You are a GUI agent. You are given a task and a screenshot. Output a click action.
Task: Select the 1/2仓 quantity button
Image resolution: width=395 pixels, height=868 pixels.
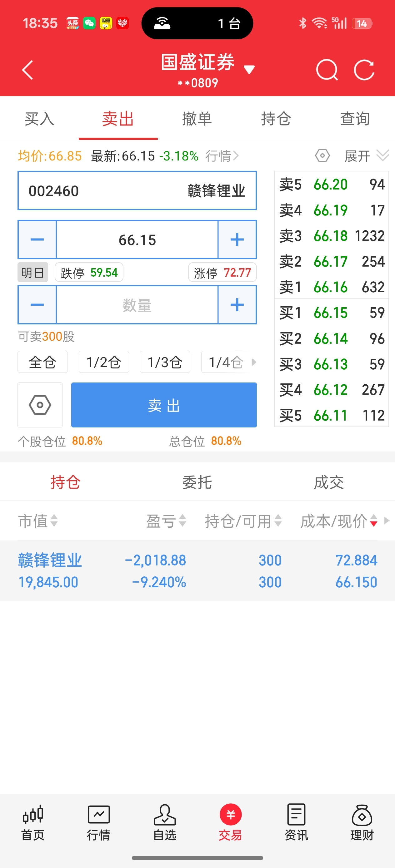[103, 362]
